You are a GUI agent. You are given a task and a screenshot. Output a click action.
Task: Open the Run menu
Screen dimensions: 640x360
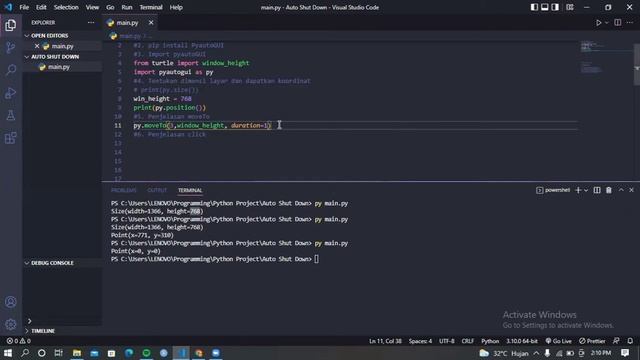[127, 7]
